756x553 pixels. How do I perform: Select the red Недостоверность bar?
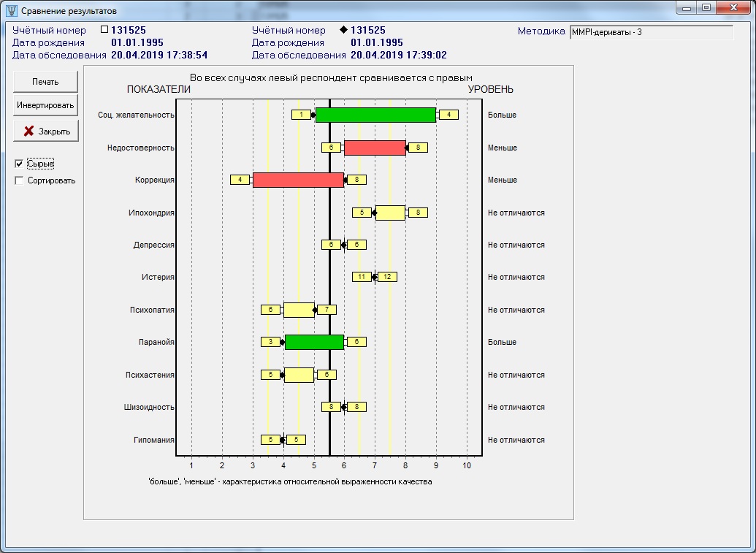click(x=375, y=148)
